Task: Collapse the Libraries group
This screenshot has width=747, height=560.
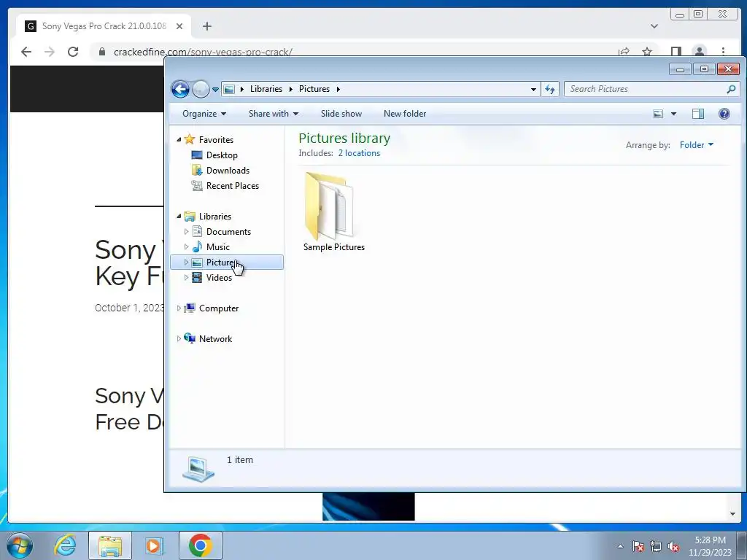Action: pyautogui.click(x=179, y=217)
